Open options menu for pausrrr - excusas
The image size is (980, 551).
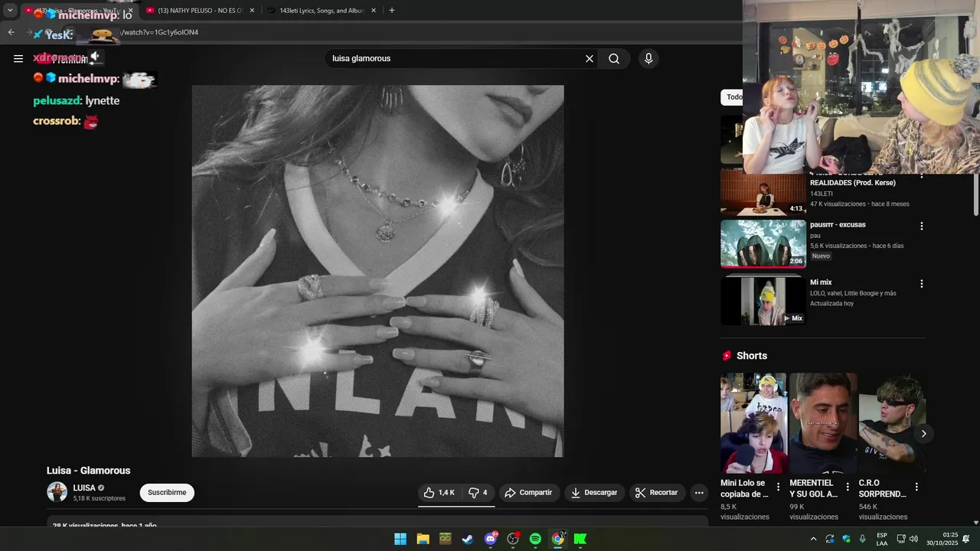coord(922,226)
